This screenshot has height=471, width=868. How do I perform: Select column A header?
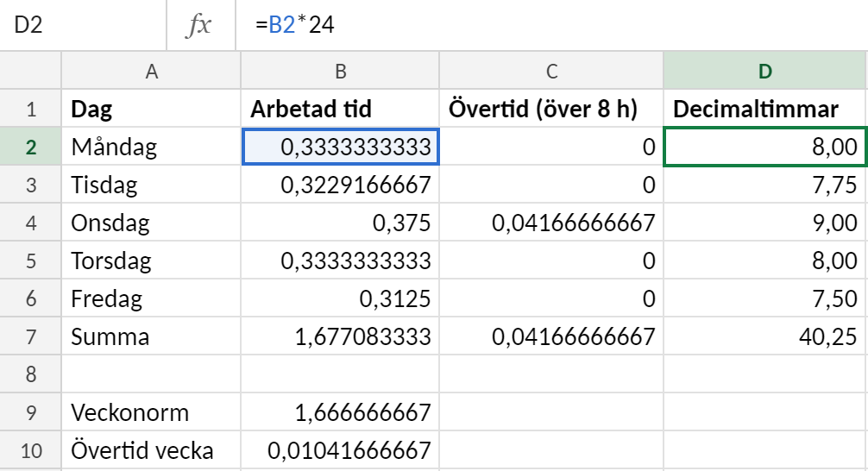point(151,71)
